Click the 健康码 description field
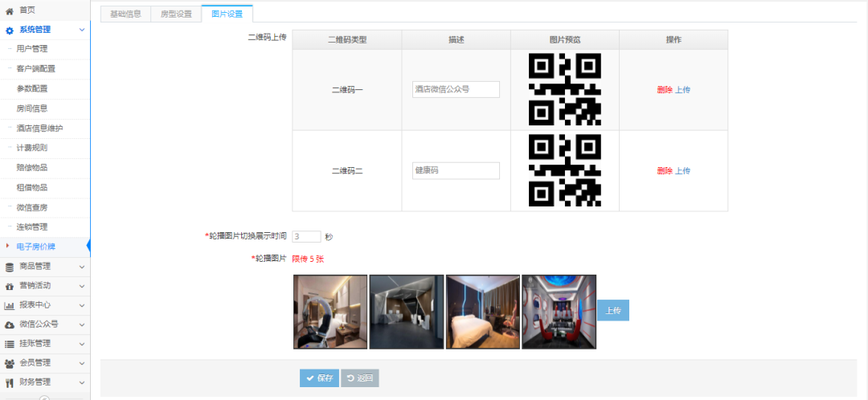The height and width of the screenshot is (400, 868). (457, 171)
